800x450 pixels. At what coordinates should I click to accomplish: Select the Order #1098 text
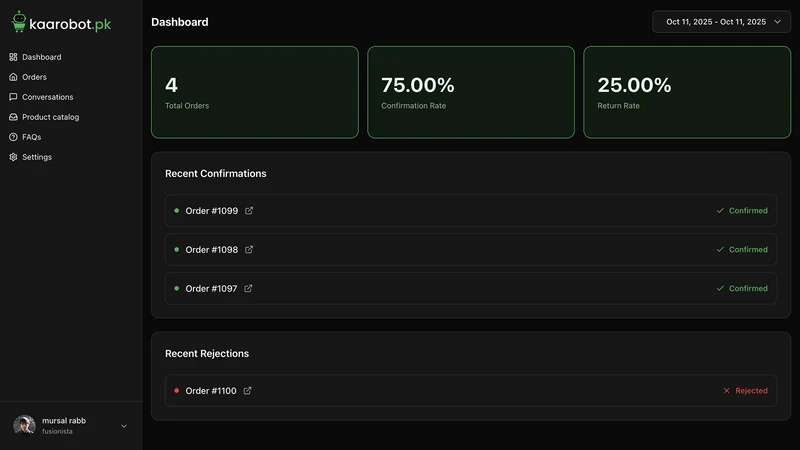point(212,249)
